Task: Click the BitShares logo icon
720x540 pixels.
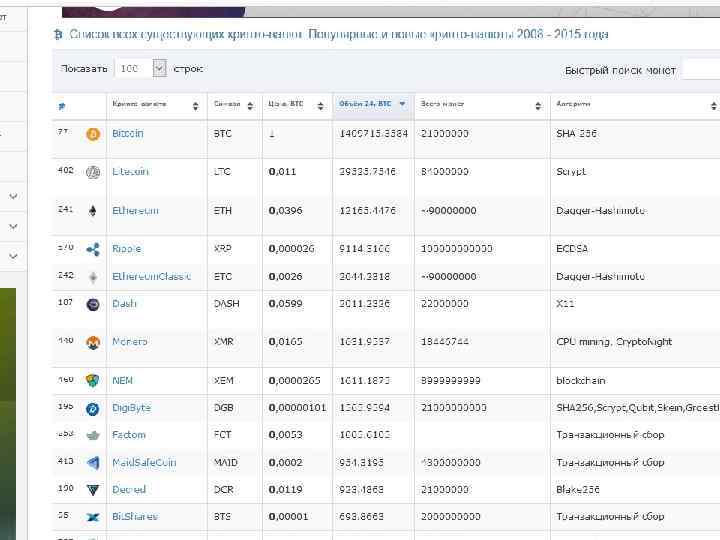Action: pyautogui.click(x=93, y=517)
